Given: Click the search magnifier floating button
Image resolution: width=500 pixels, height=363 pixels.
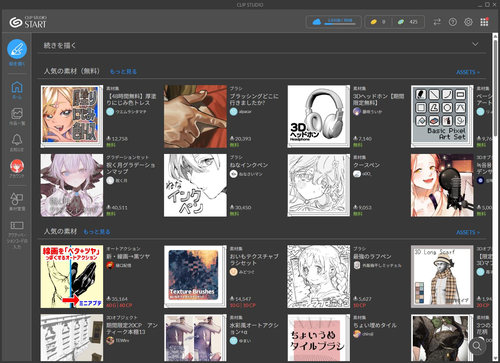Looking at the screenshot, I should coord(477,346).
